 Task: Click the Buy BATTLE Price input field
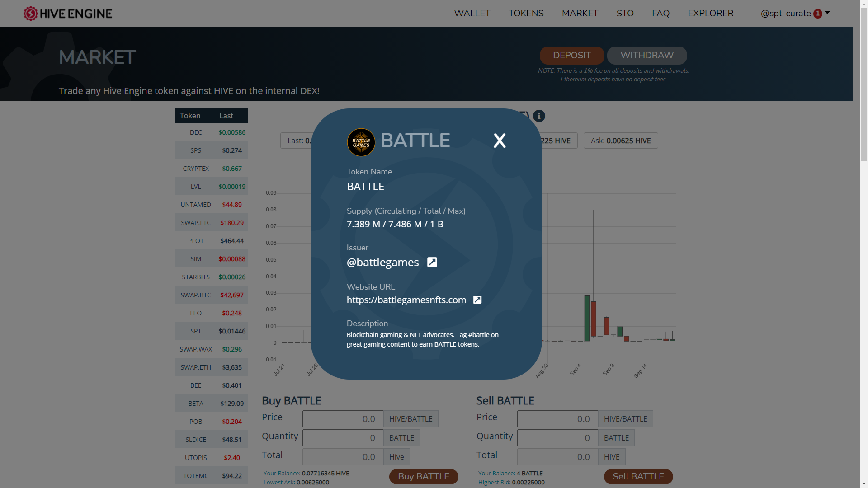[343, 419]
